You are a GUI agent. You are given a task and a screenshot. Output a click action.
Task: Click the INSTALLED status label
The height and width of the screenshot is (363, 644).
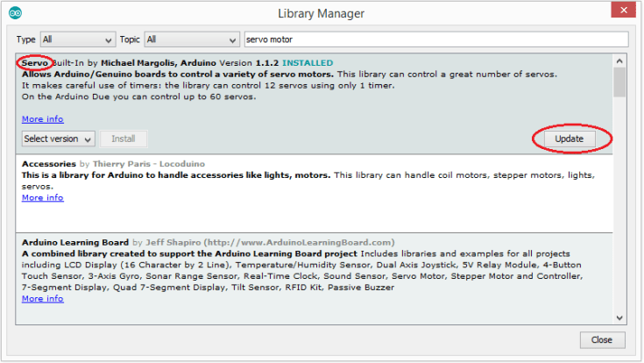click(308, 63)
